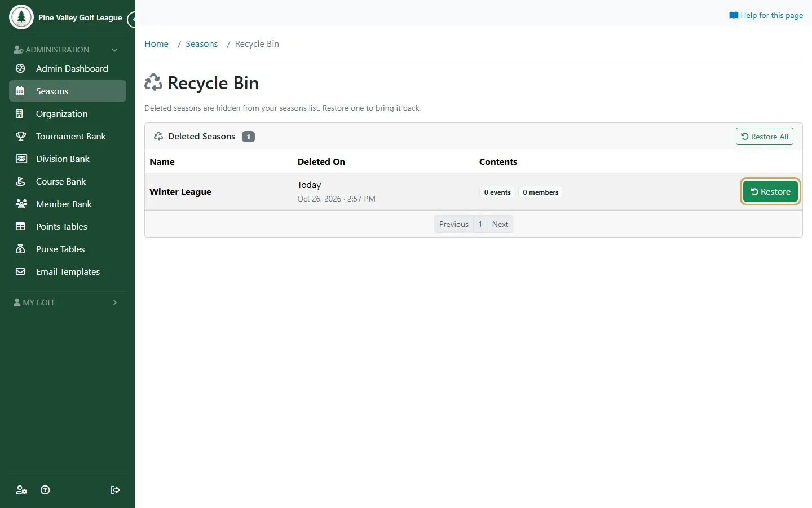Click the Deleted On column header
812x508 pixels.
coord(321,161)
